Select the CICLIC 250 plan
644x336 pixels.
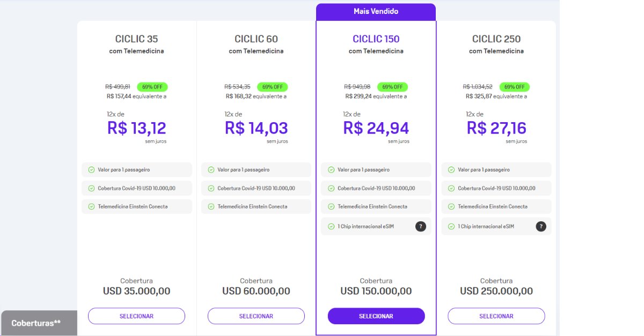tap(496, 316)
